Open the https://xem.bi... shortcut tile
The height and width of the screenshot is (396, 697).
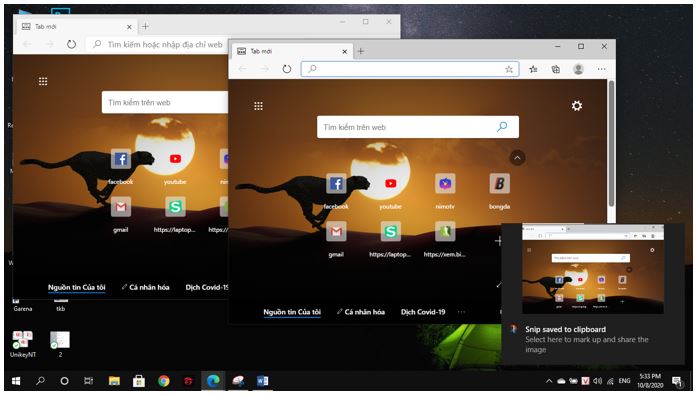(445, 232)
